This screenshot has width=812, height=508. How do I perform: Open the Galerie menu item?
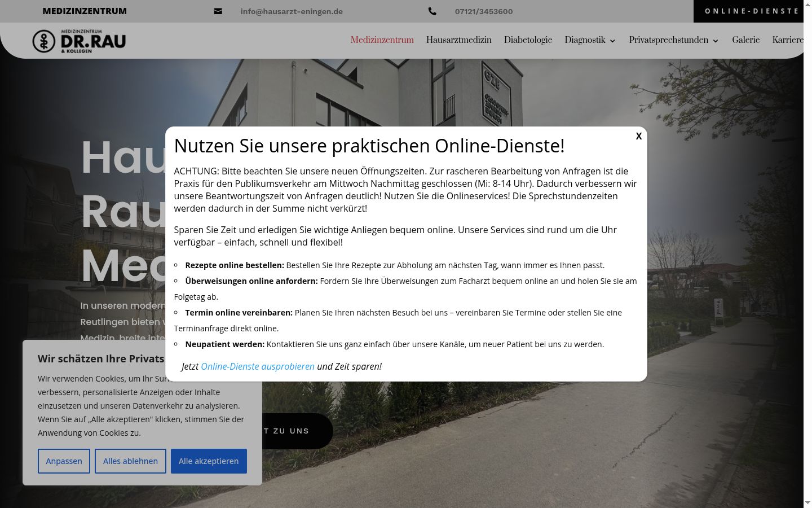[746, 40]
